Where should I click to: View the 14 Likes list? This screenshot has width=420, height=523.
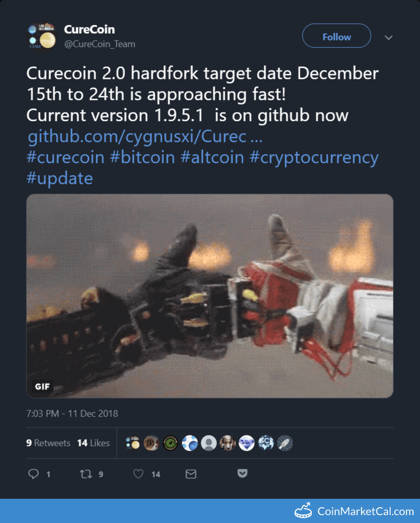point(93,443)
